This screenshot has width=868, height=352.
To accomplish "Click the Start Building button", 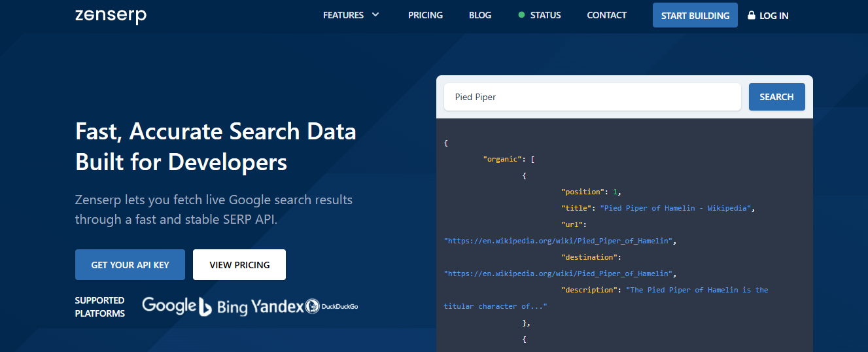I will pos(695,15).
